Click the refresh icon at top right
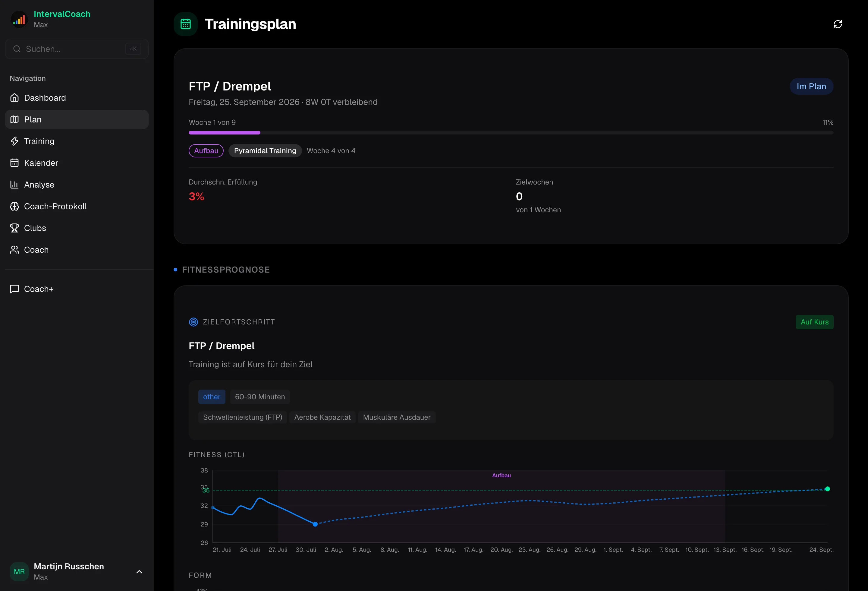This screenshot has height=591, width=868. coord(838,24)
